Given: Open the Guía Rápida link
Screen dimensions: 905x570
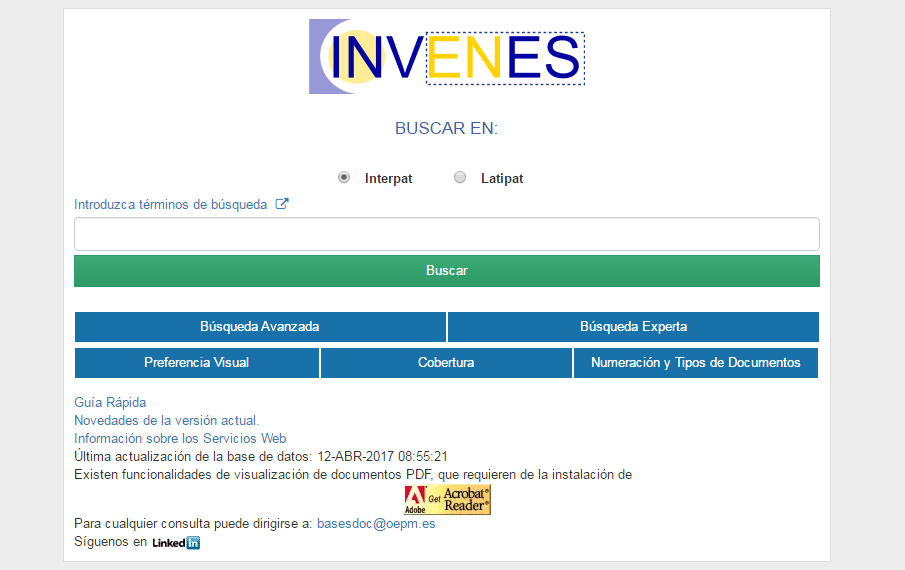Looking at the screenshot, I should pyautogui.click(x=110, y=402).
